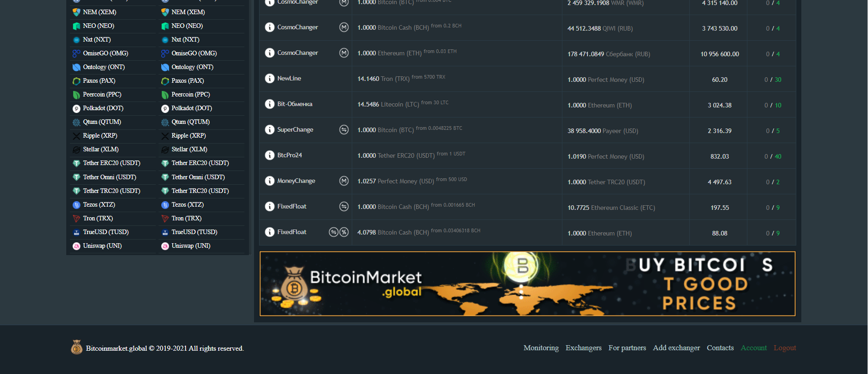Click the BitcoinMarket.global banner ad
Image resolution: width=868 pixels, height=374 pixels.
[x=527, y=283]
